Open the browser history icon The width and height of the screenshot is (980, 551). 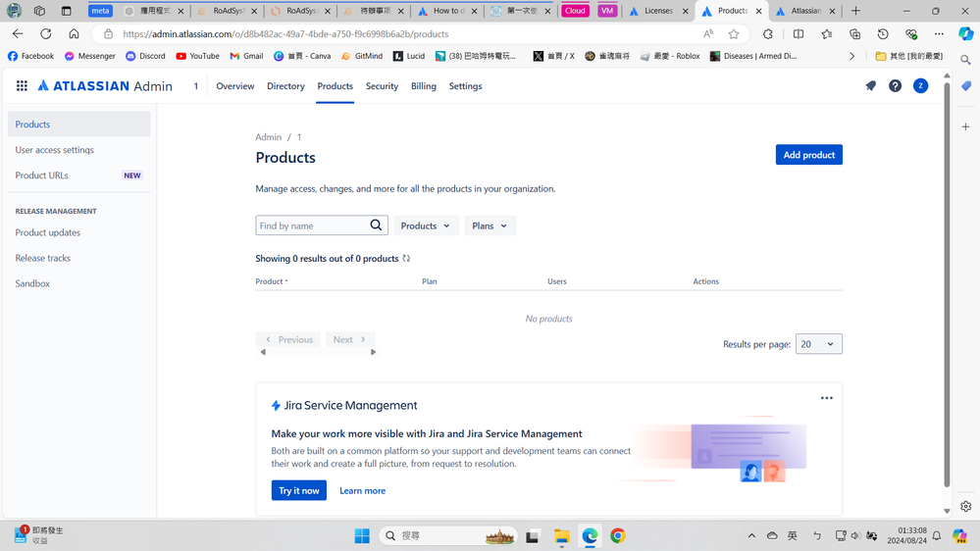(x=883, y=33)
